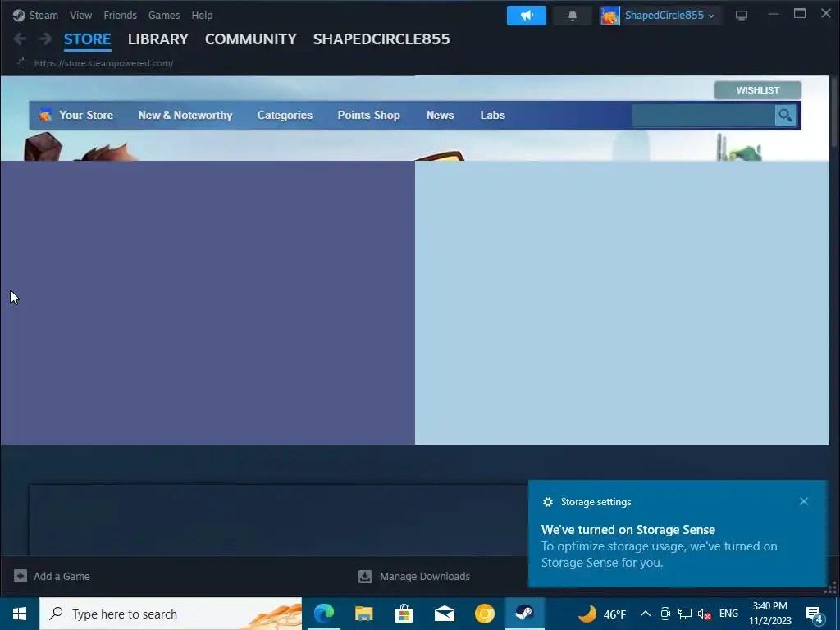The width and height of the screenshot is (840, 630).
Task: Open New & Noteworthy dropdown
Action: click(185, 115)
